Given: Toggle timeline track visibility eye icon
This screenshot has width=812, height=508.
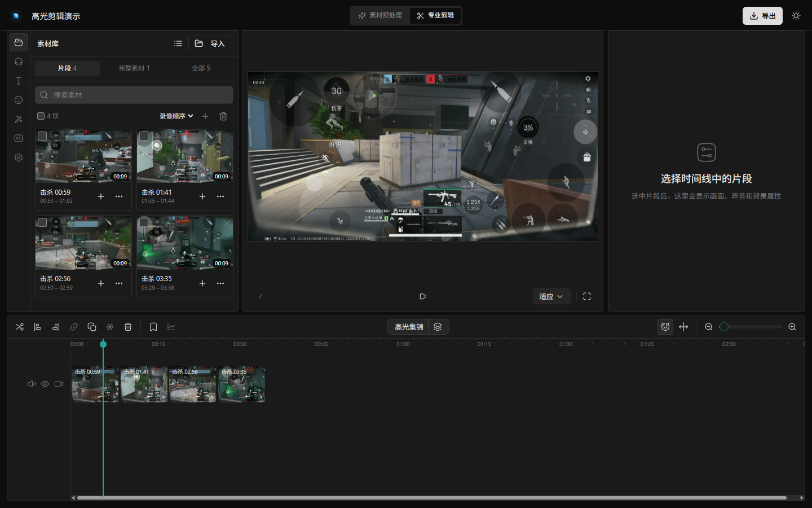Looking at the screenshot, I should (x=45, y=384).
